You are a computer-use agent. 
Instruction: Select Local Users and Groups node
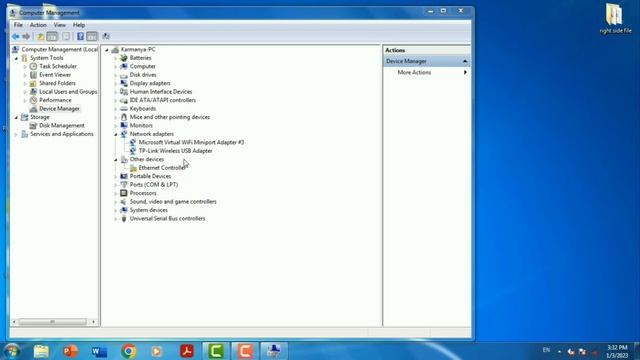tap(68, 92)
